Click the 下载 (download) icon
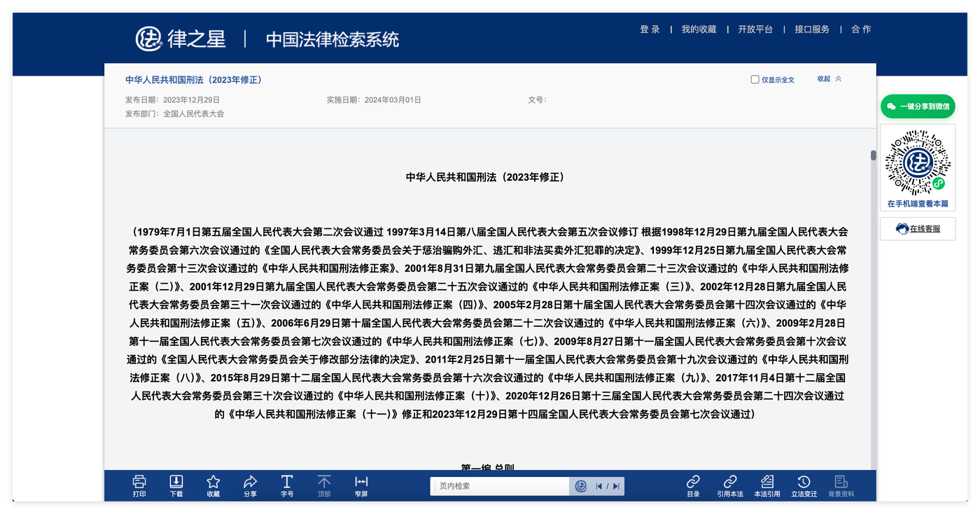 176,482
